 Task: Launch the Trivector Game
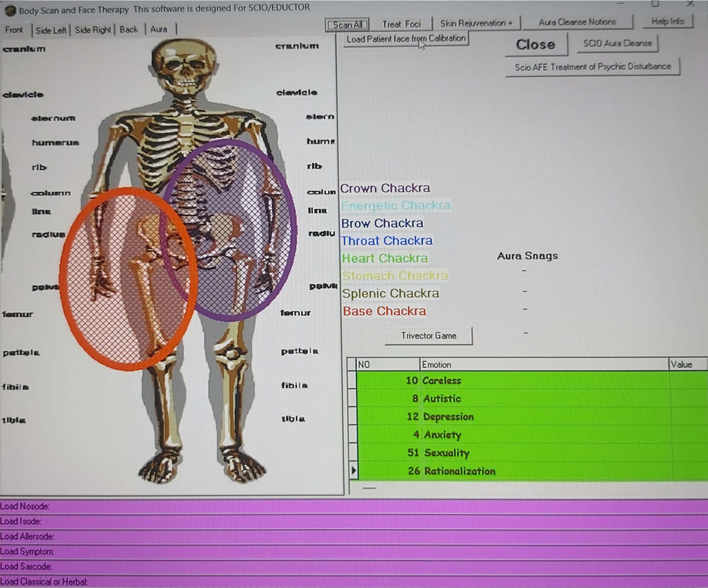tap(428, 336)
